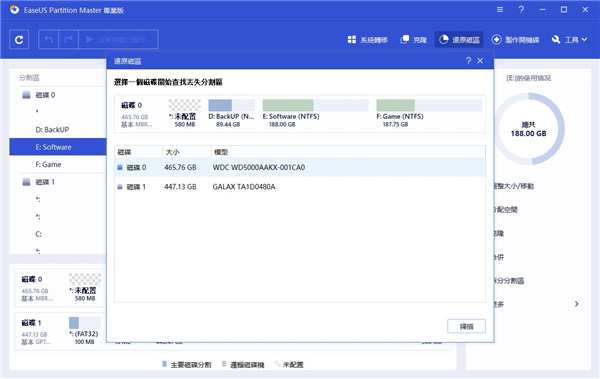Select the 磁碟 0 row in disk table

point(300,167)
